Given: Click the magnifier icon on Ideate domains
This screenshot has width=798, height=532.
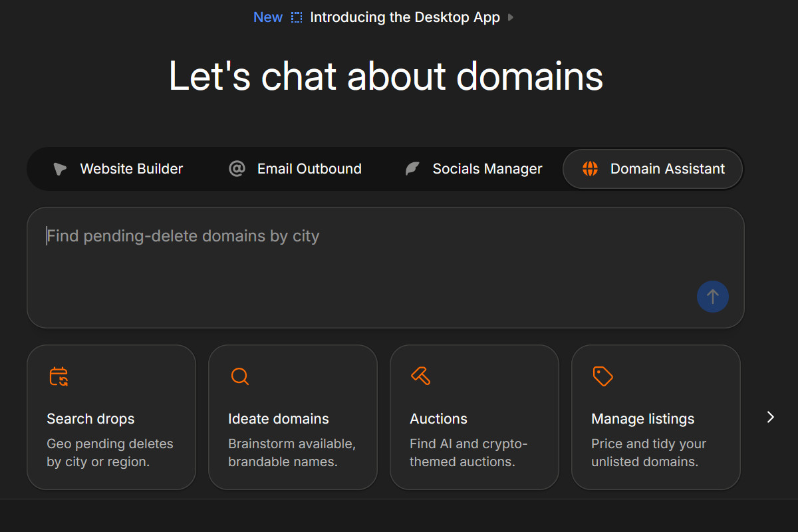Looking at the screenshot, I should tap(240, 376).
